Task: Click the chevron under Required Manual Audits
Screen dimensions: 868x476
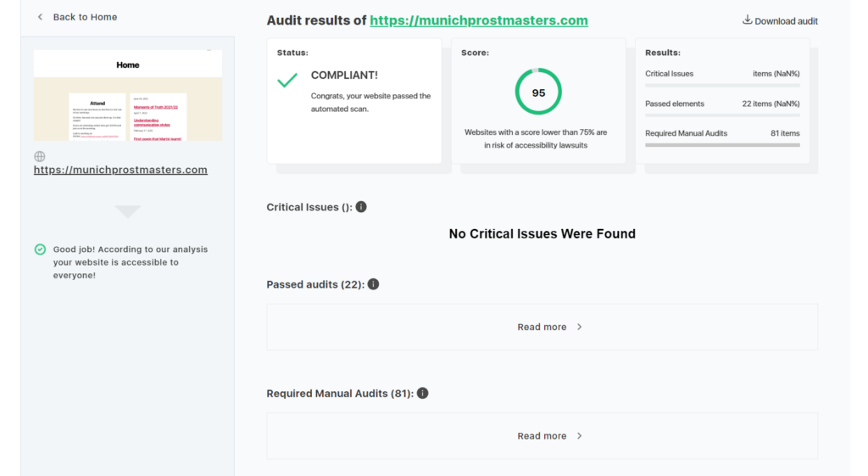Action: point(580,436)
